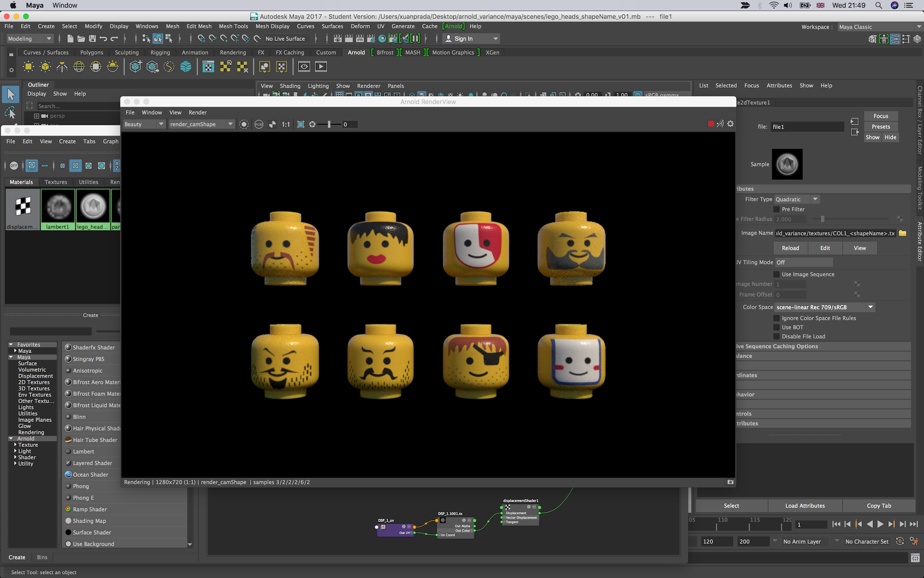924x578 pixels.
Task: Open RenderView settings gear icon
Action: 731,124
